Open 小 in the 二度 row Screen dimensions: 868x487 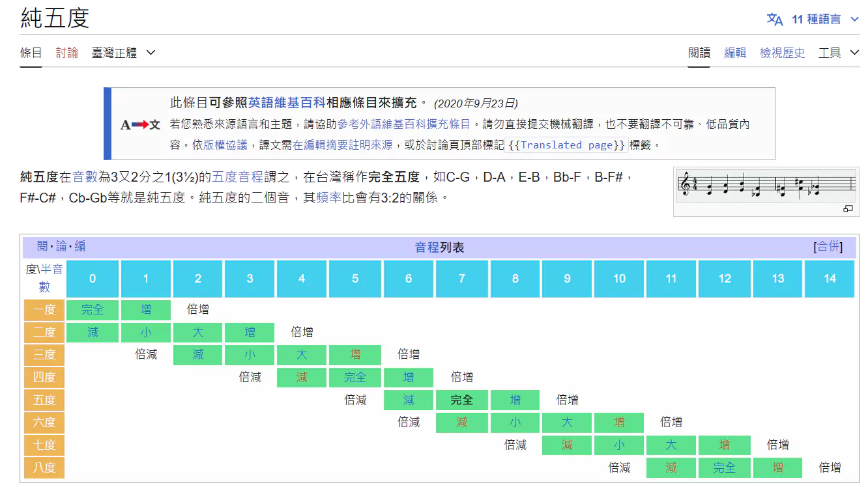pyautogui.click(x=146, y=333)
